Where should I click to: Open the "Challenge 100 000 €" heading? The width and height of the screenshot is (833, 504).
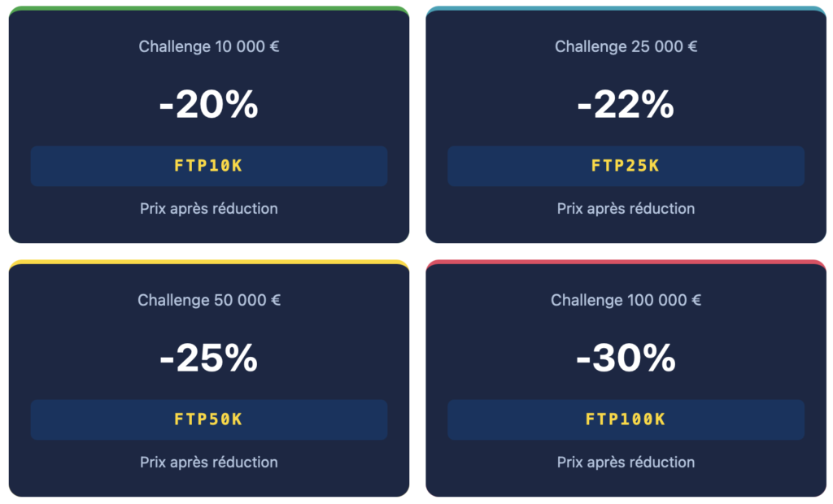(x=626, y=300)
